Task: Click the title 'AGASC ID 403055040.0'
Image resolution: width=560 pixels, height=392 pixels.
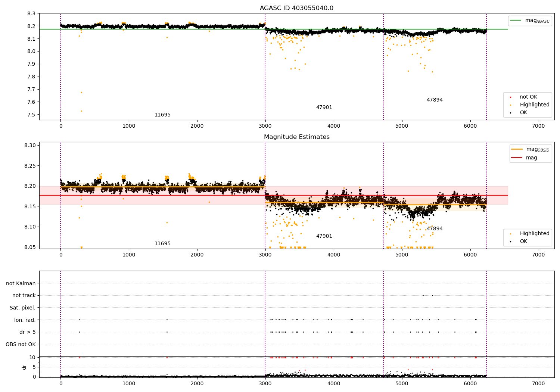Action: (296, 8)
